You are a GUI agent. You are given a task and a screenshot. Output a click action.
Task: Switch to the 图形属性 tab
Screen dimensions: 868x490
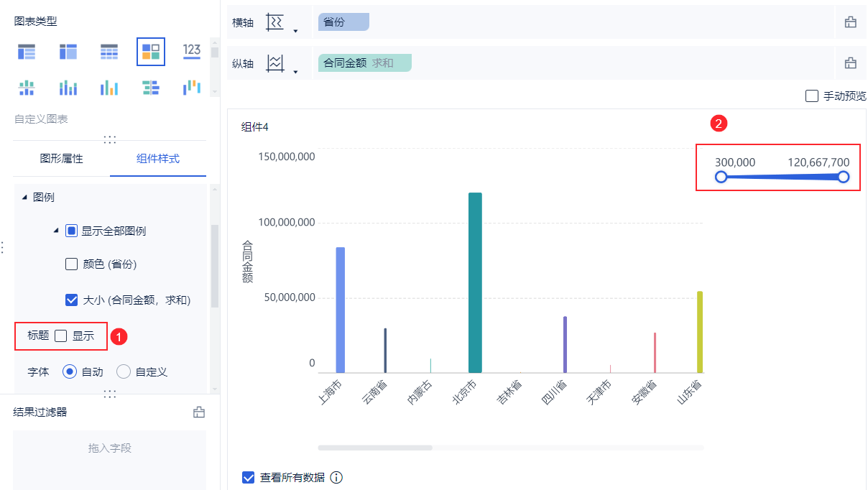pos(62,159)
